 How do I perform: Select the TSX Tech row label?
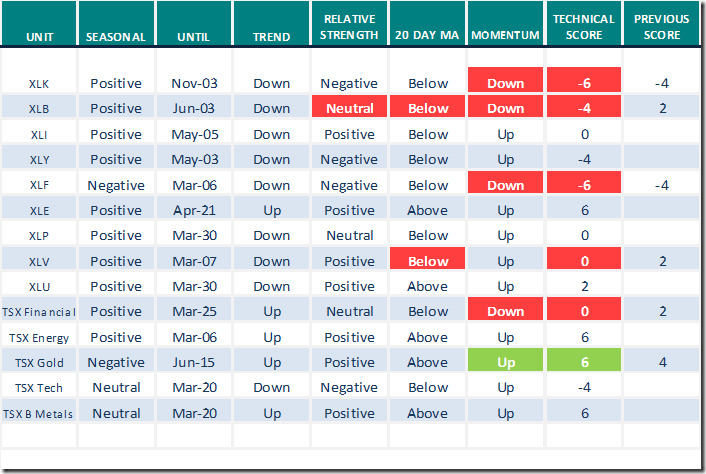pyautogui.click(x=39, y=387)
